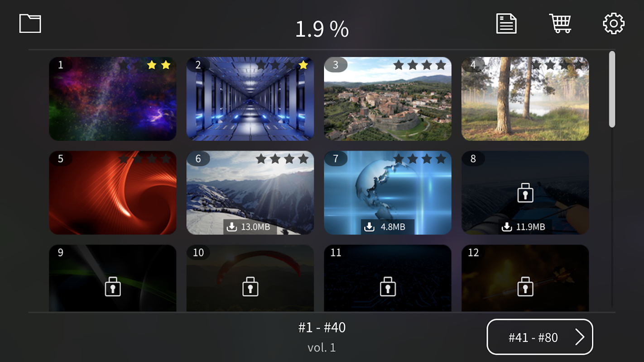Download the 4.8MB globe puzzle 7
The width and height of the screenshot is (644, 362).
[387, 227]
